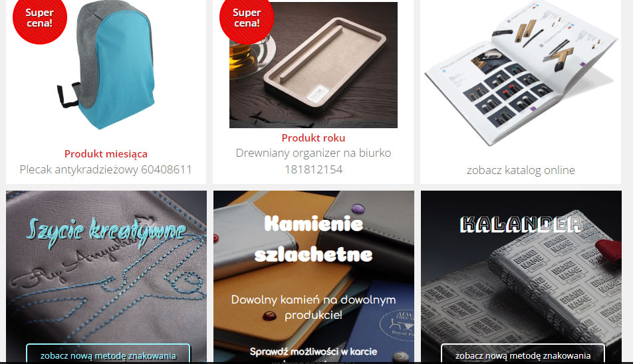Click zobacz nową metodę znakowania under KALANDER

(x=523, y=355)
